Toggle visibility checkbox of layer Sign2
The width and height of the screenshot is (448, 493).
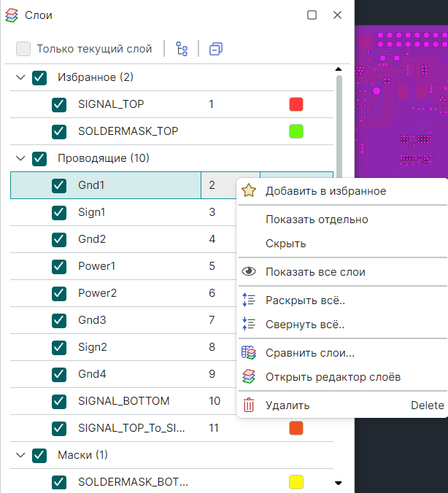(x=59, y=348)
